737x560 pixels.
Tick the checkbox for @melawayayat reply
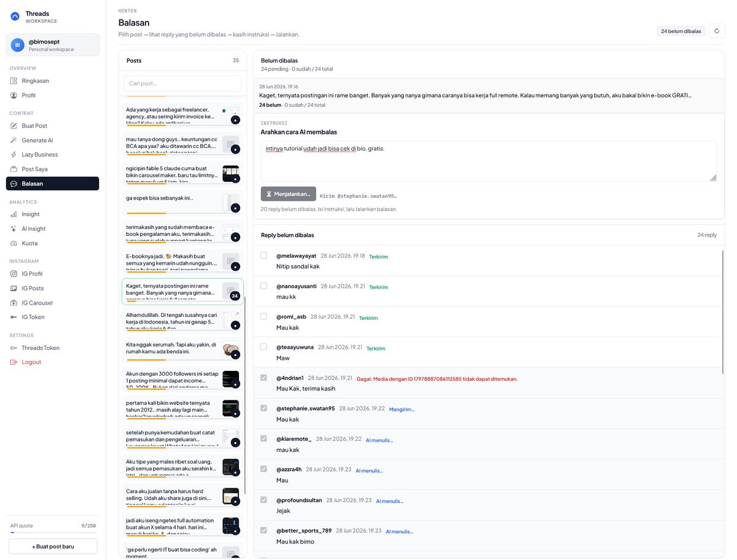pos(263,255)
